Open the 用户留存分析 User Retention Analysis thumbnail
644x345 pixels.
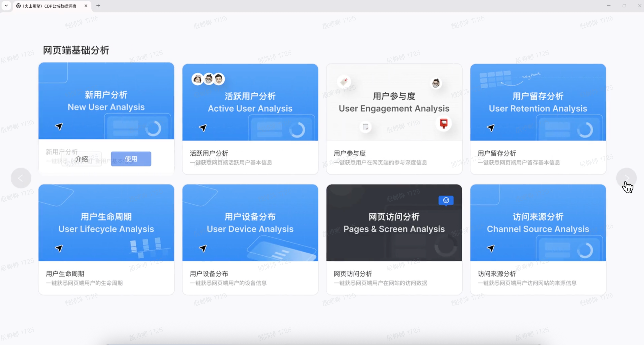(538, 102)
